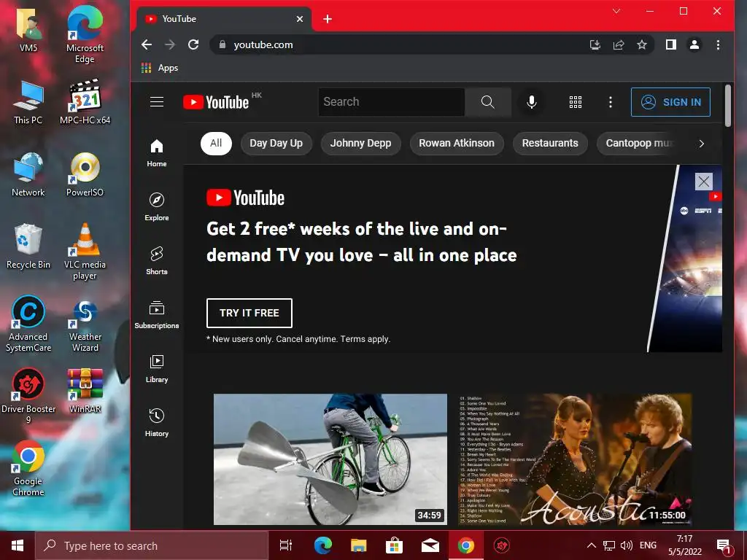Open Microsoft Edge from taskbar
The width and height of the screenshot is (747, 560).
pyautogui.click(x=322, y=545)
